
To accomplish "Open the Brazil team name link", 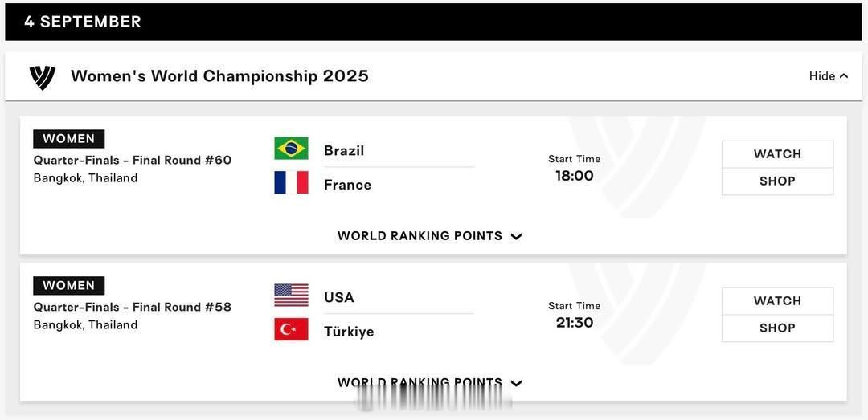I will click(344, 150).
